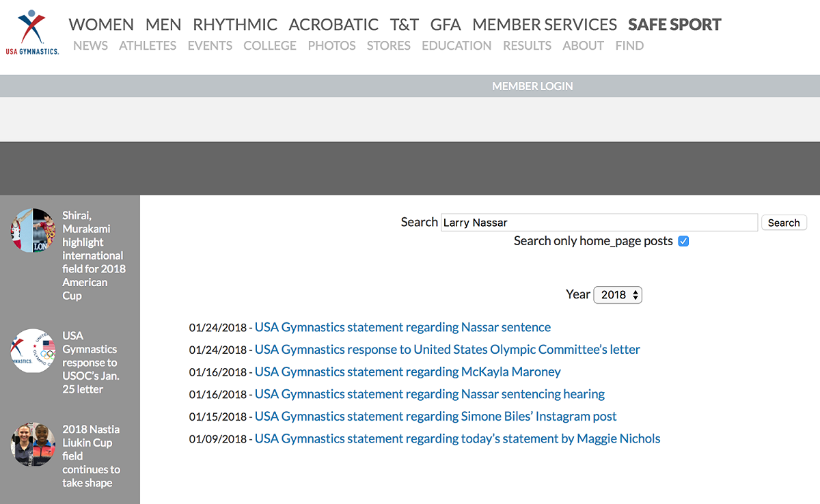Open the FIND submenu link

click(629, 46)
